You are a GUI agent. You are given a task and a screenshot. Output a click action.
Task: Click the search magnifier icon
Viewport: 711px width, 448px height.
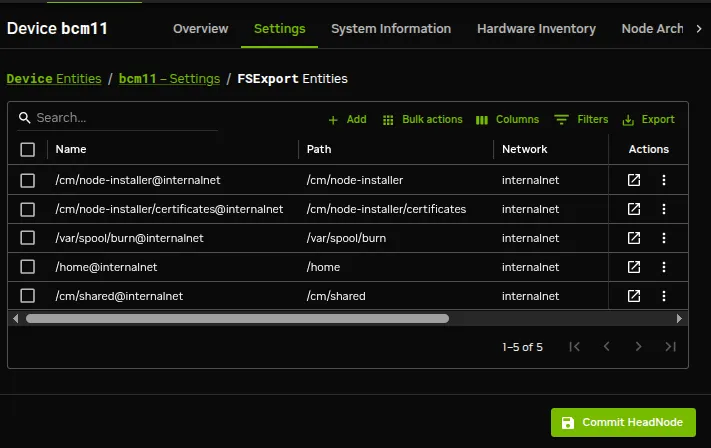tap(24, 118)
